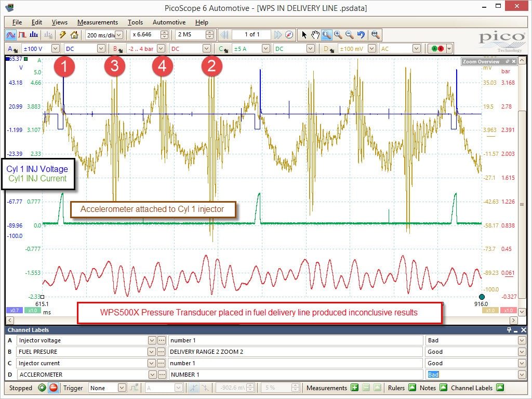The height and width of the screenshot is (399, 532).
Task: Open the Automotive menu
Action: click(x=169, y=22)
